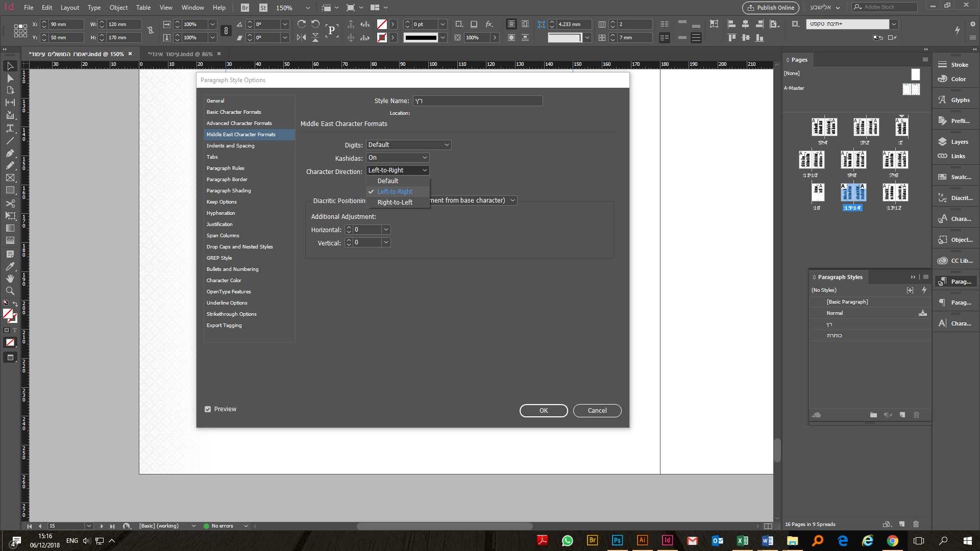Choose Default in Character Direction list
Image resolution: width=980 pixels, height=551 pixels.
coord(388,181)
